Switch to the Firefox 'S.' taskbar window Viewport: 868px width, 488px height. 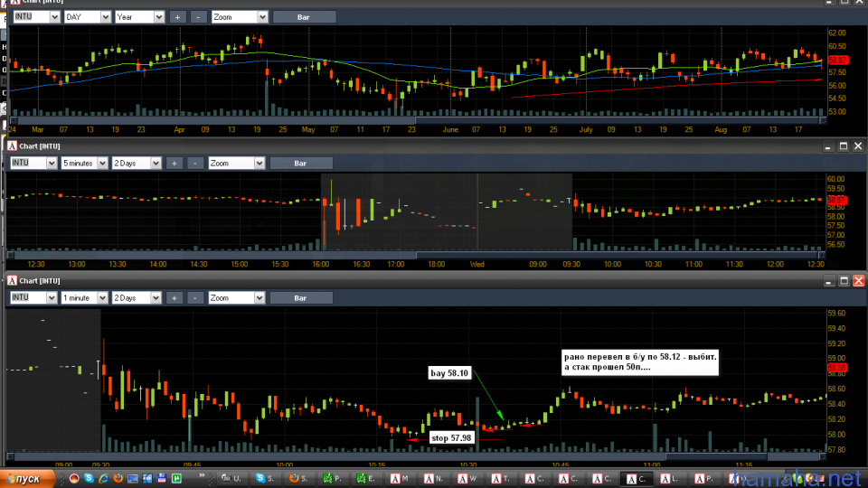pyautogui.click(x=299, y=479)
